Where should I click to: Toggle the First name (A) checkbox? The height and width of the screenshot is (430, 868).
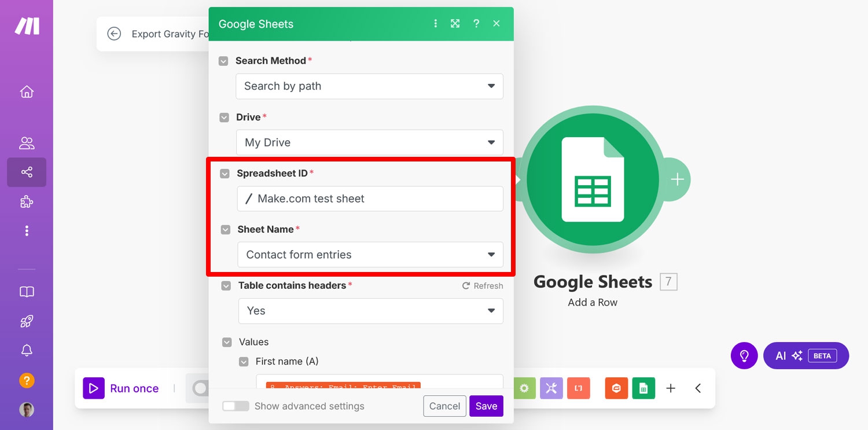pyautogui.click(x=244, y=362)
